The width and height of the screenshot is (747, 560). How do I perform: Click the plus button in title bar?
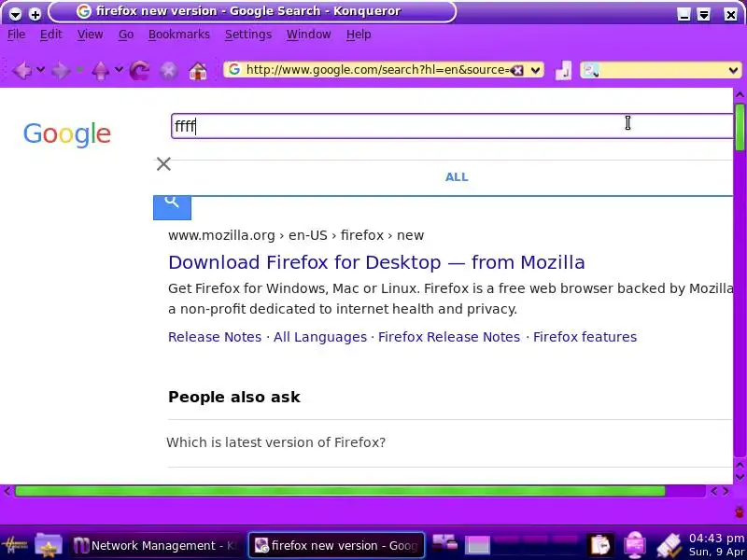35,14
